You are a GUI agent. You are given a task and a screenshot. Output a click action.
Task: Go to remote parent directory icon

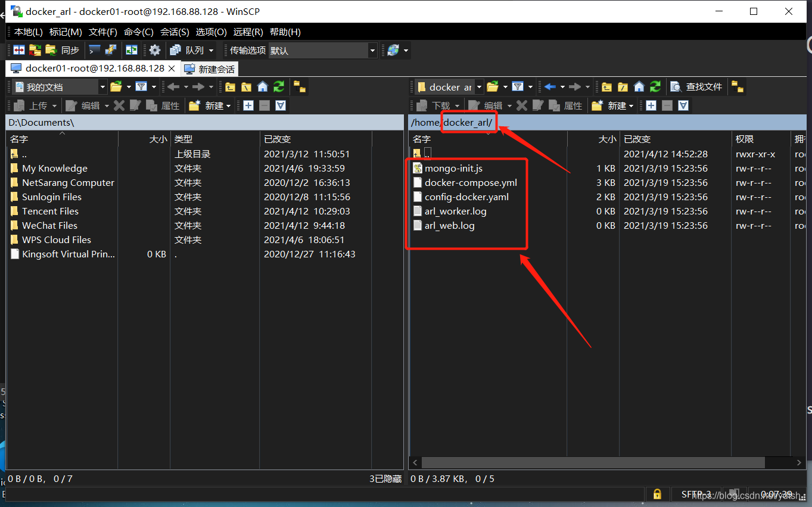[606, 87]
